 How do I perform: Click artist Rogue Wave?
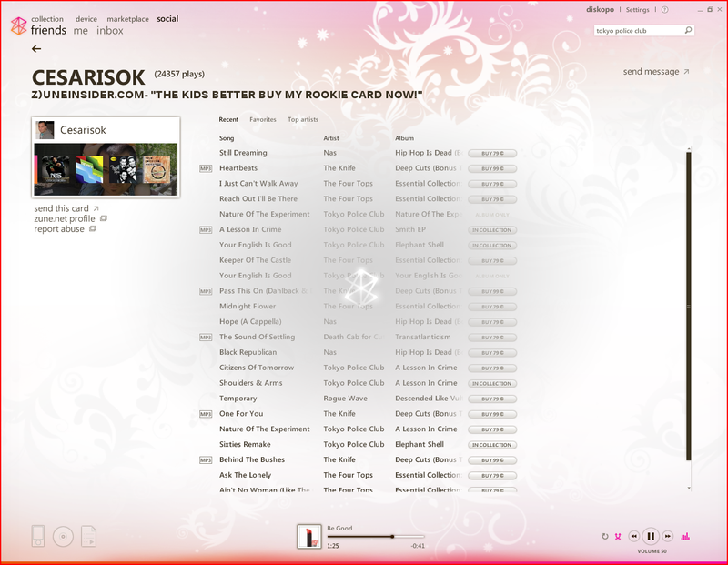[x=346, y=399]
